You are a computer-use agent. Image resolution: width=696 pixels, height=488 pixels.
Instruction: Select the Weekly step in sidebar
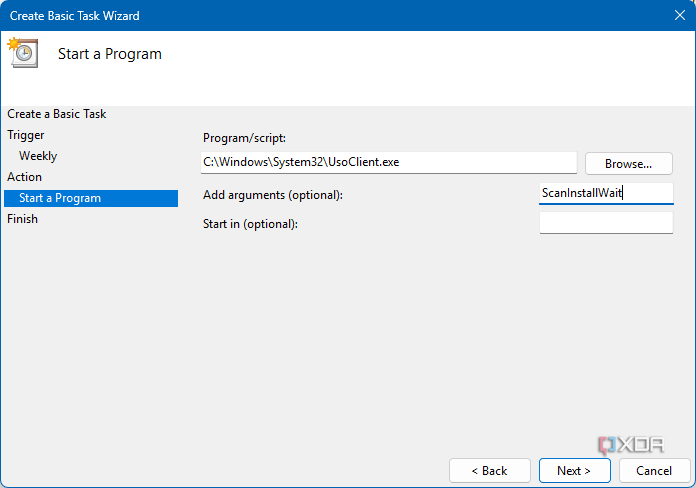pos(38,156)
